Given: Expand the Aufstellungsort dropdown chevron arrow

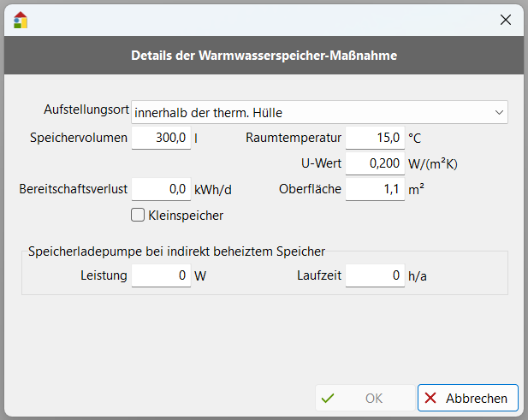Looking at the screenshot, I should coord(499,112).
